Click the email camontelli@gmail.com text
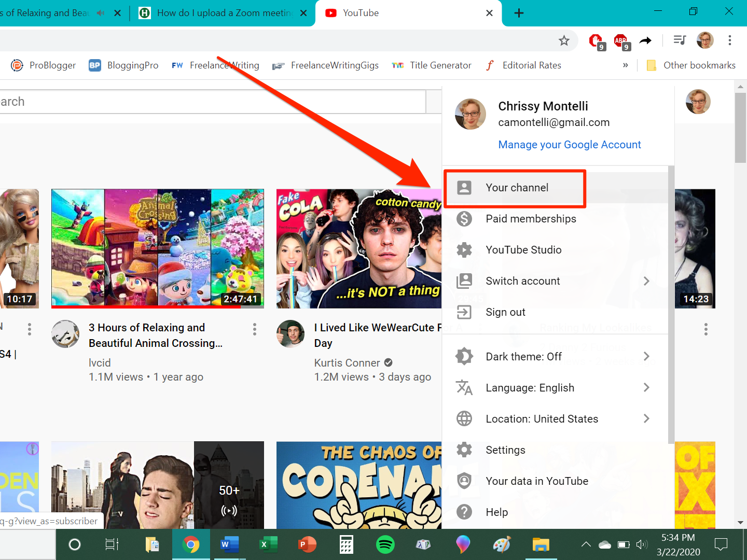This screenshot has height=560, width=747. click(554, 123)
